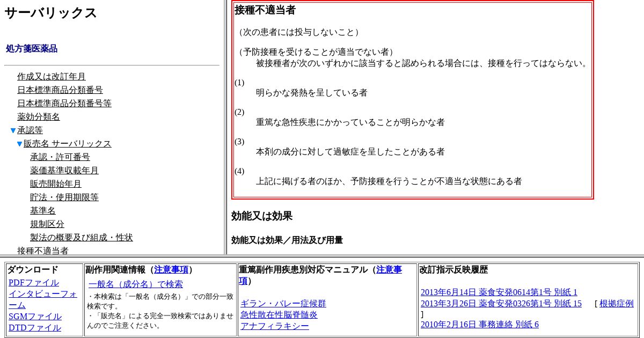Click the 処方箋医薬品 label
Image resolution: width=644 pixels, height=338 pixels.
coord(32,49)
